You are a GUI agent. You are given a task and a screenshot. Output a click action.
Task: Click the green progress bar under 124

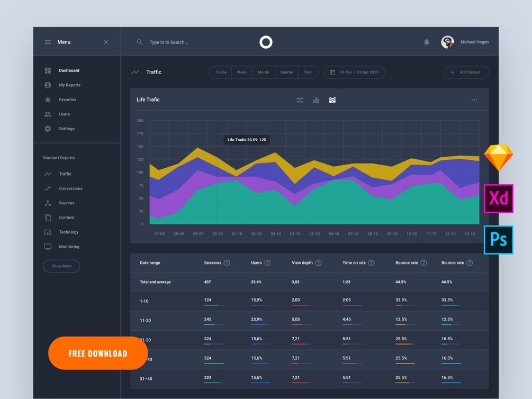pyautogui.click(x=213, y=305)
